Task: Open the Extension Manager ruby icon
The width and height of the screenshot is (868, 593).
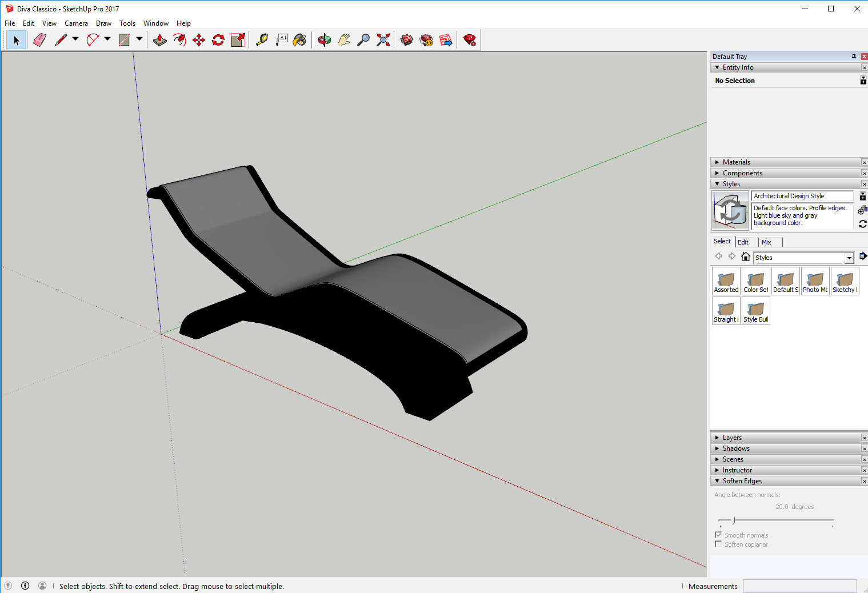Action: click(x=470, y=40)
